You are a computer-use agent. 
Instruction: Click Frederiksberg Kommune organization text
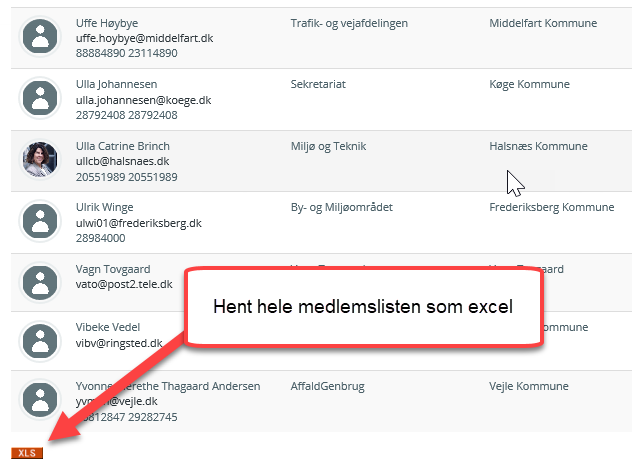point(551,208)
